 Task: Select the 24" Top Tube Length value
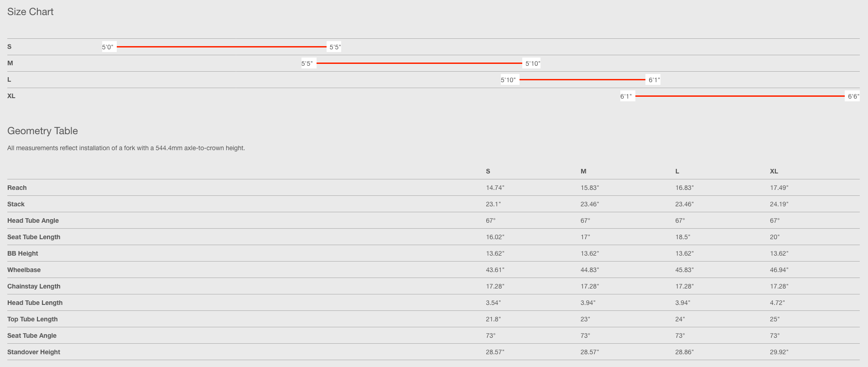680,320
